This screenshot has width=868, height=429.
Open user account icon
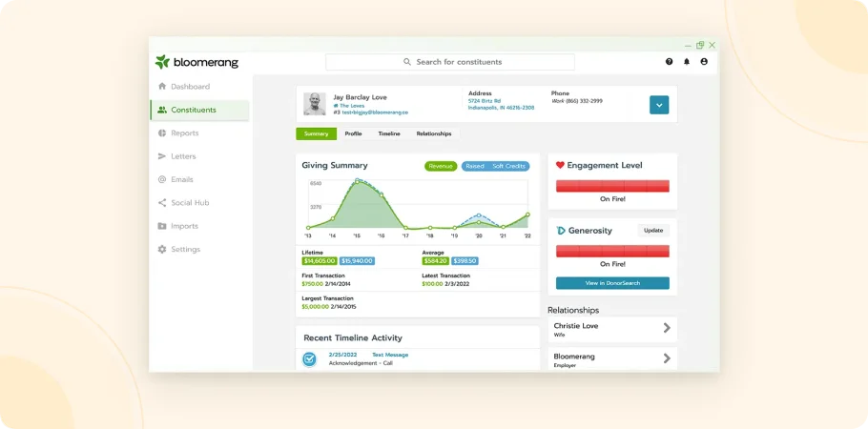pyautogui.click(x=704, y=62)
